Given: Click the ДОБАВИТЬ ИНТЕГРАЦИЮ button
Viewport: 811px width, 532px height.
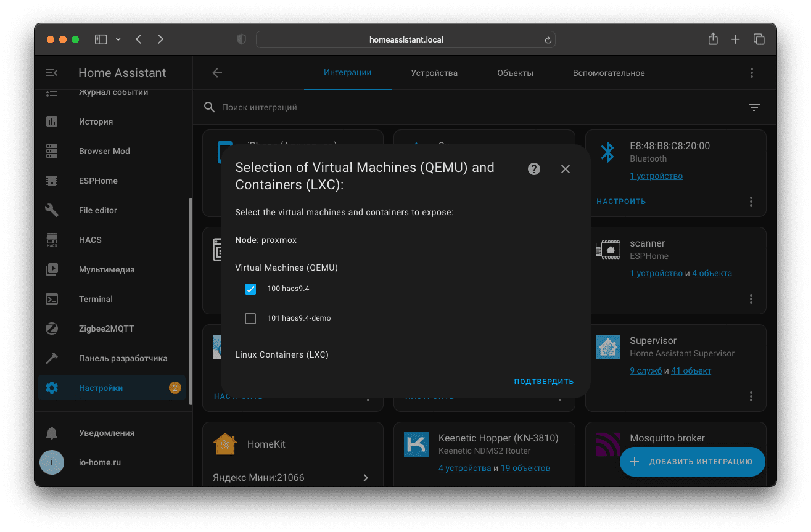Looking at the screenshot, I should [x=692, y=462].
